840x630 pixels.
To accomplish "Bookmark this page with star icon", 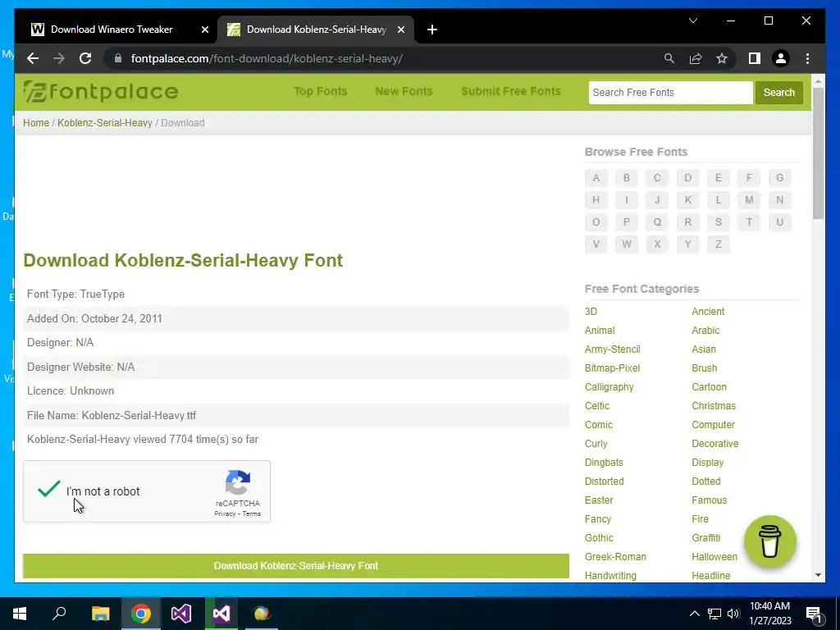I will click(722, 58).
